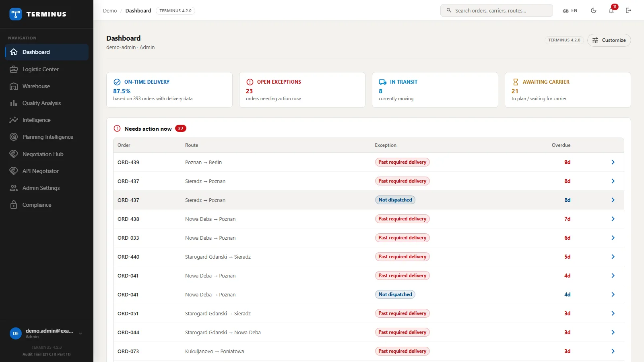Click the Planning Intelligence target icon
This screenshot has height=362, width=644.
point(14,137)
